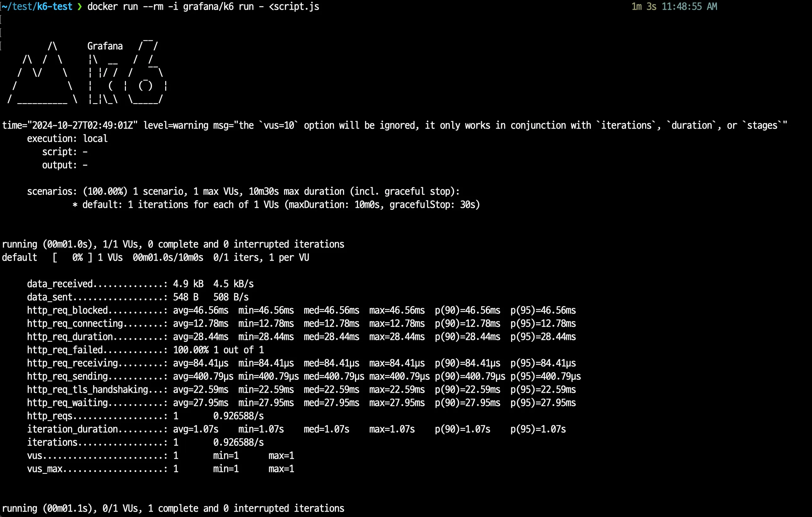Click the http_req_tls_handshaking metric label
812x517 pixels.
87,390
